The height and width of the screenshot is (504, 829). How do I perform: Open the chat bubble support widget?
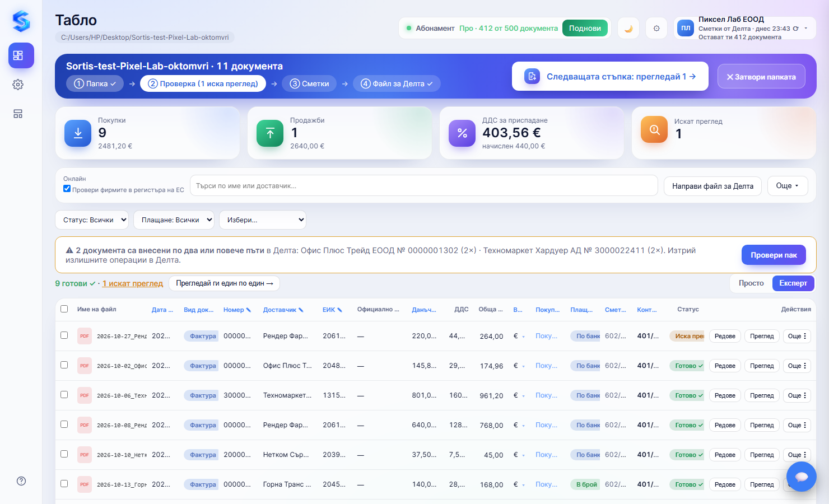[x=802, y=477]
